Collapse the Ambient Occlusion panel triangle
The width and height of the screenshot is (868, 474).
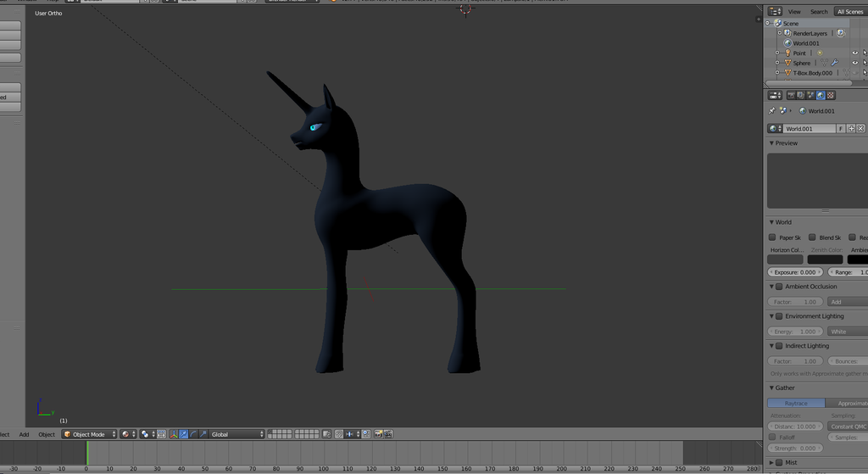pos(771,287)
